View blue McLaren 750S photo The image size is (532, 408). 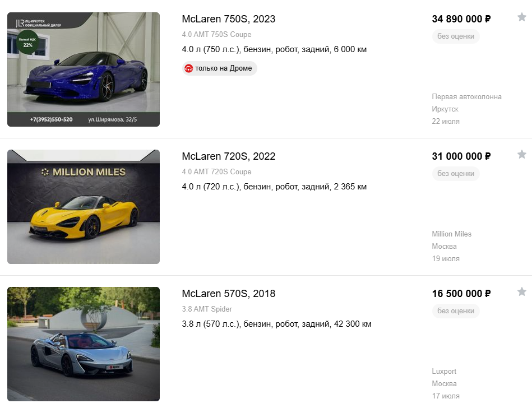pos(84,69)
